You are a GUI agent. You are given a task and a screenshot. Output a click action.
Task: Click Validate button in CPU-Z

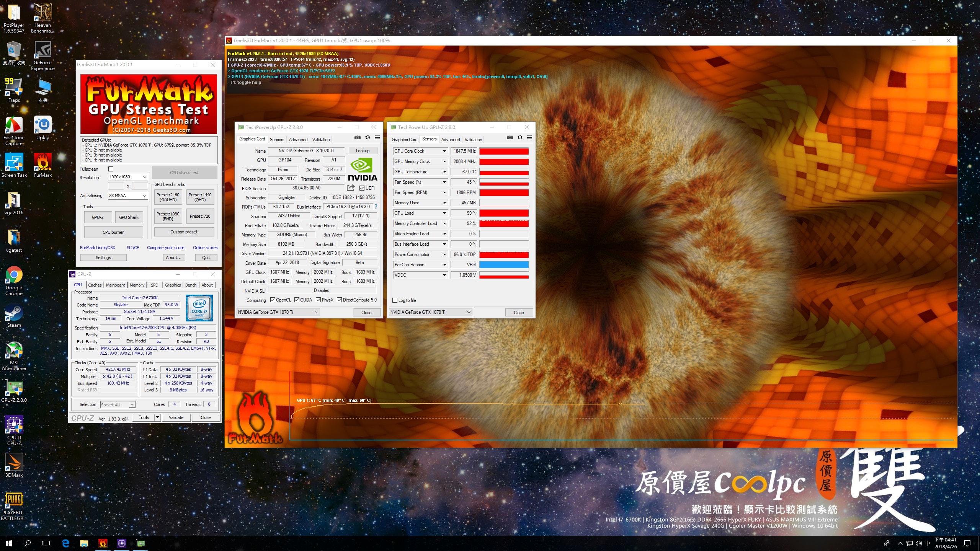tap(176, 417)
